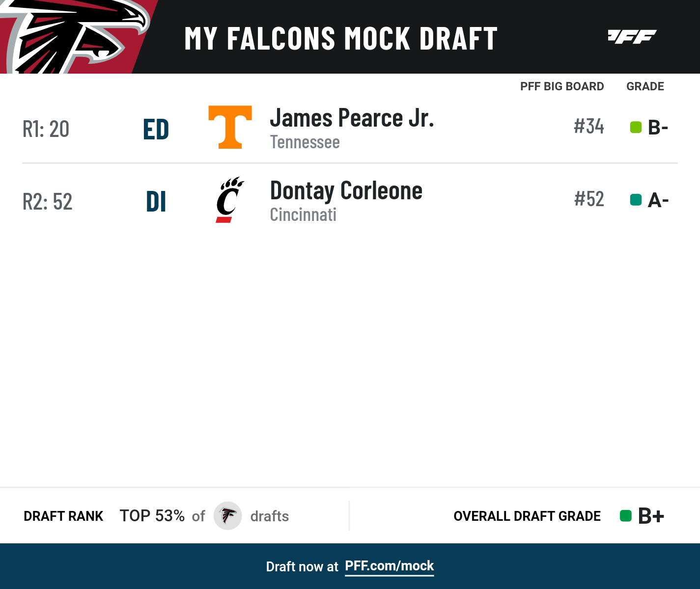
Task: Click the teal A- grade indicator
Action: pyautogui.click(x=636, y=200)
